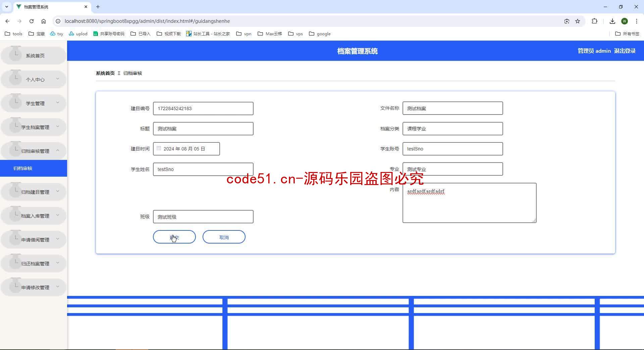Open the tab search dropdown arrow
This screenshot has width=644, height=350.
[x=6, y=7]
